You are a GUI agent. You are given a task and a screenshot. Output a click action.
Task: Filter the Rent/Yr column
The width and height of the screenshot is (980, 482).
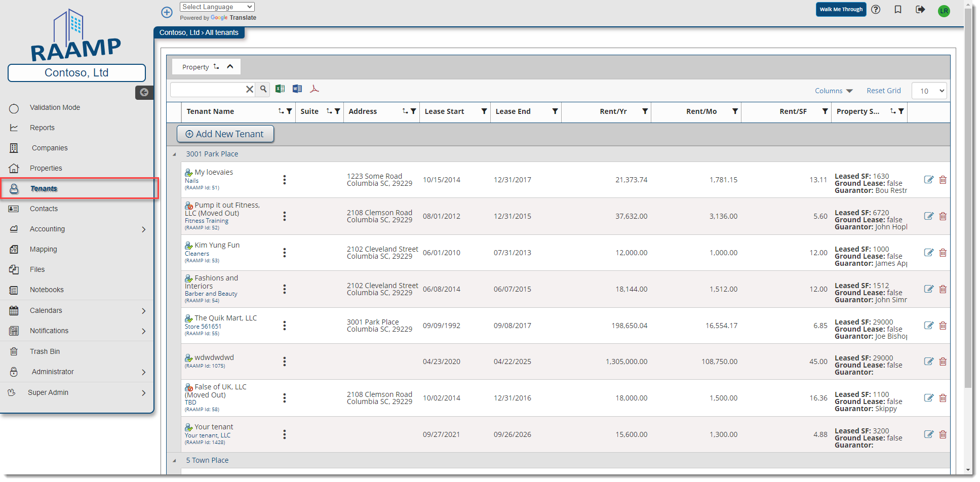[x=645, y=111]
